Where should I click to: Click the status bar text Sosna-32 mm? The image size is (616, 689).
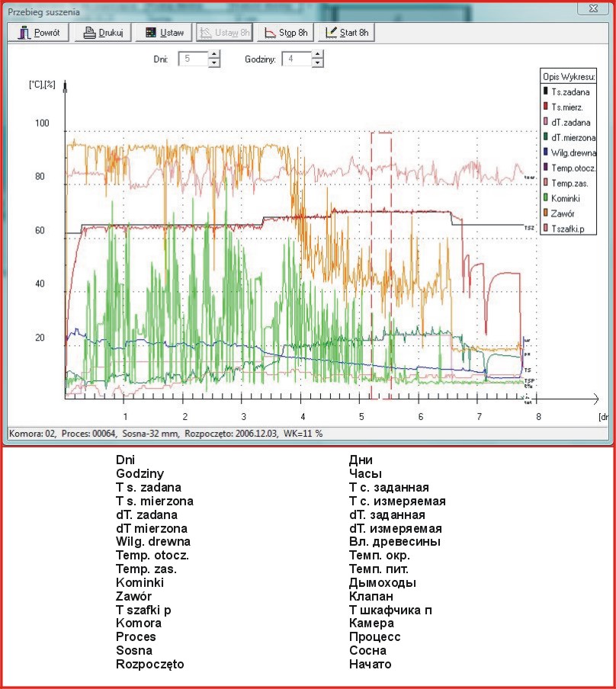151,434
